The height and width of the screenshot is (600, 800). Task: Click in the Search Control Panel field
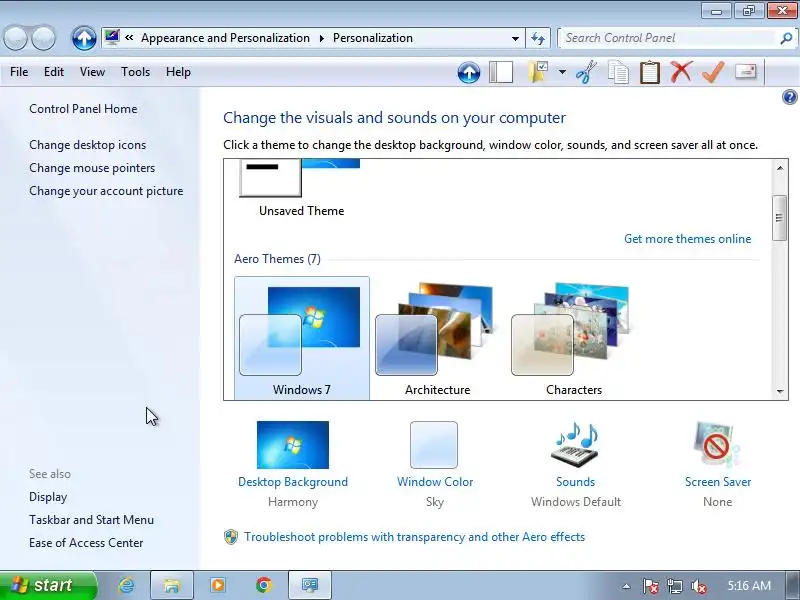pos(668,38)
